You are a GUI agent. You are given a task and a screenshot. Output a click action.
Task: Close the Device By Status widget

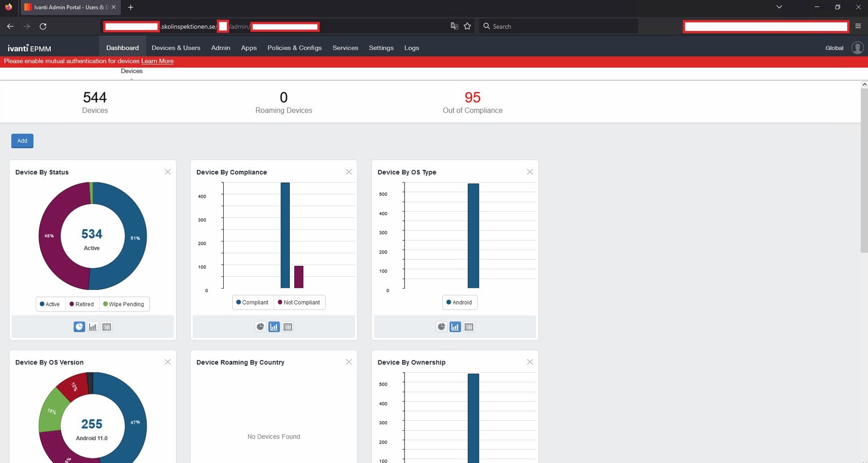(168, 172)
